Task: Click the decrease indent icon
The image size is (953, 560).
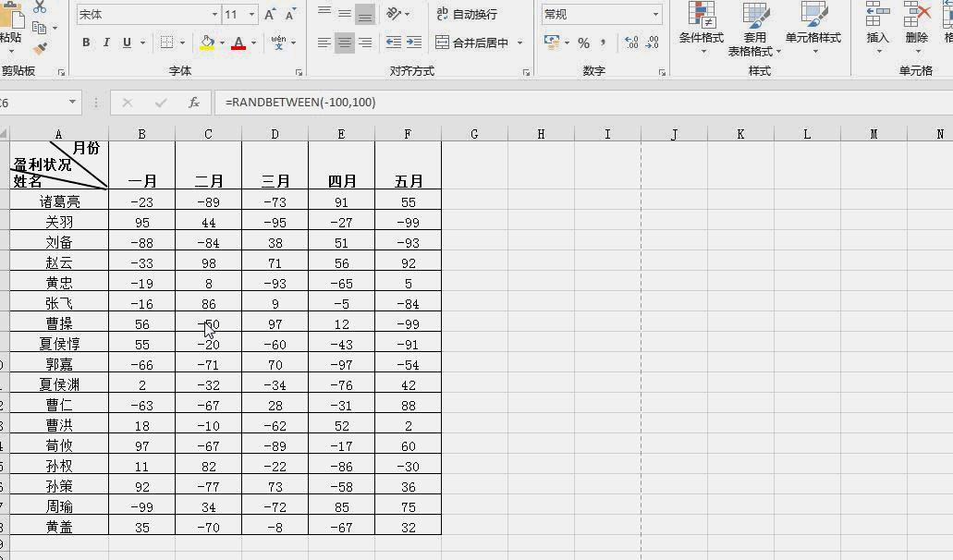Action: point(391,43)
